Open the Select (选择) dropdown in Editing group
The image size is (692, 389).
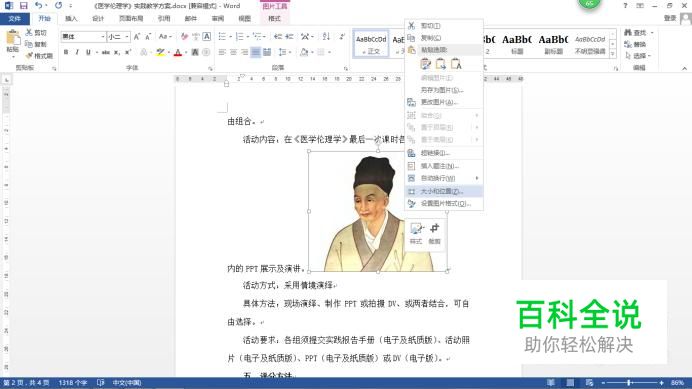639,56
